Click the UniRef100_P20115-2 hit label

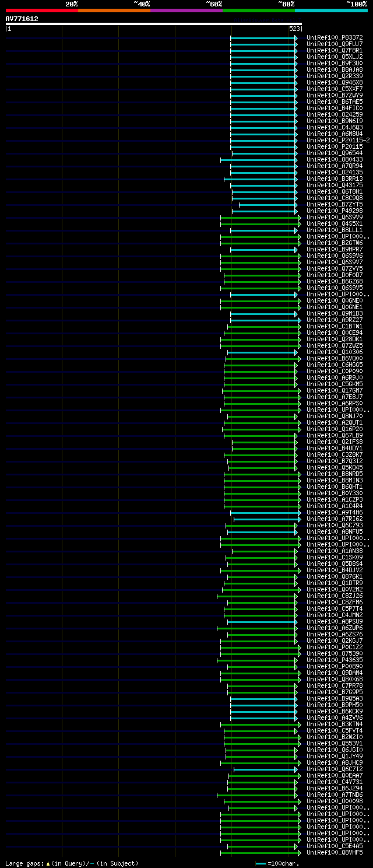(338, 140)
